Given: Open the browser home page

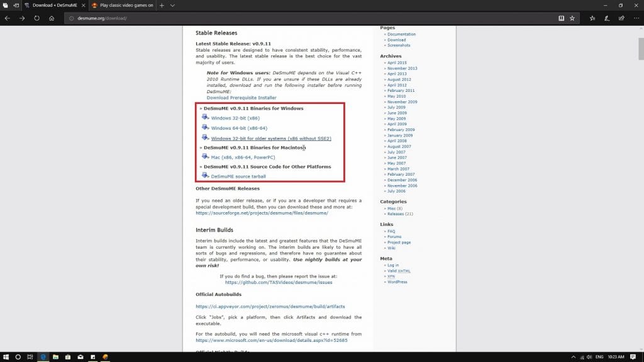Looking at the screenshot, I should [52, 18].
